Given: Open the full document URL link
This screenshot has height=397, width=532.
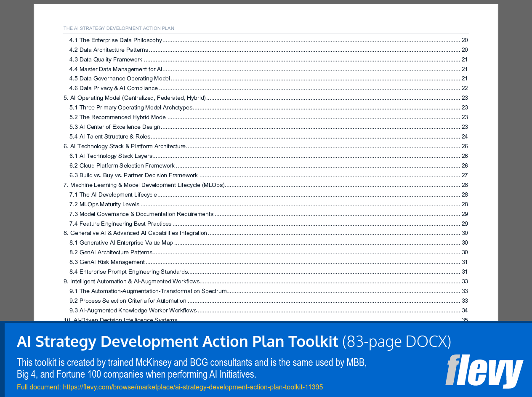Looking at the screenshot, I should click(x=192, y=386).
